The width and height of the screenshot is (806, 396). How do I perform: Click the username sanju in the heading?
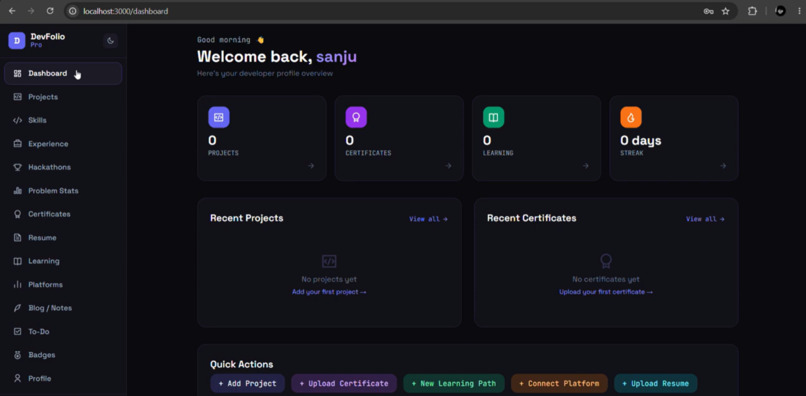point(336,57)
